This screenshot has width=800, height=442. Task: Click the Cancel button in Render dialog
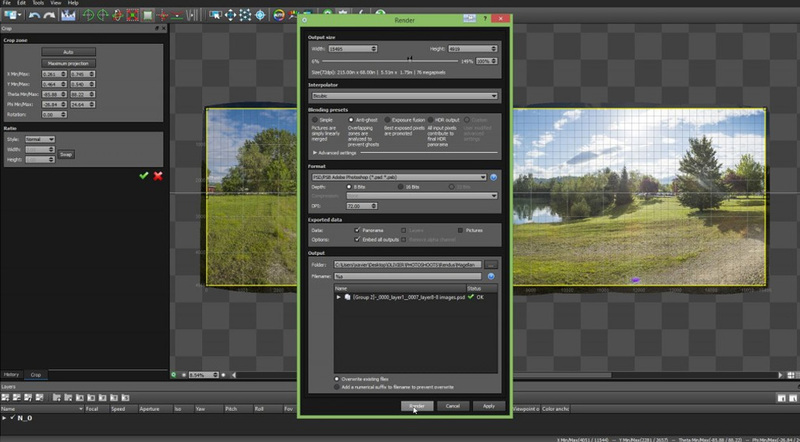click(453, 406)
